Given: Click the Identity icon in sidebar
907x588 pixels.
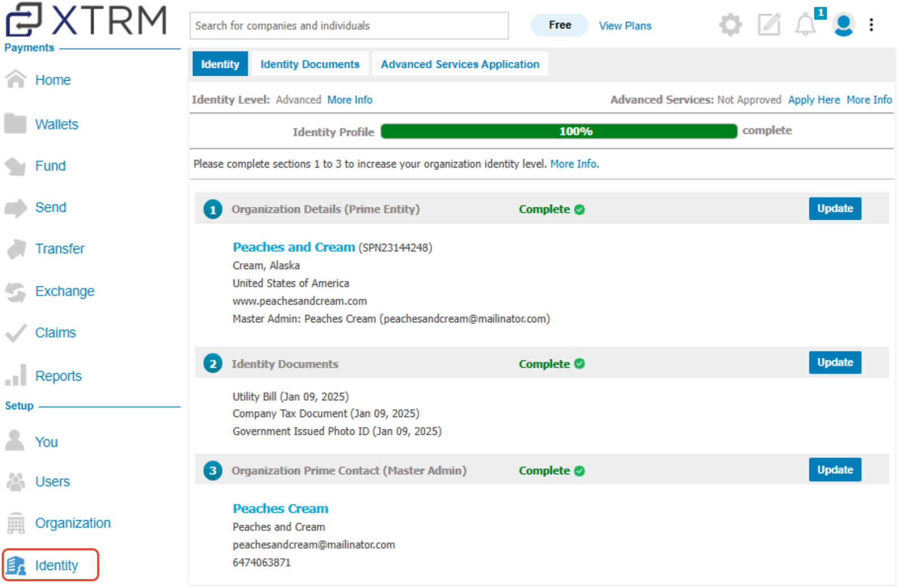Looking at the screenshot, I should point(17,566).
